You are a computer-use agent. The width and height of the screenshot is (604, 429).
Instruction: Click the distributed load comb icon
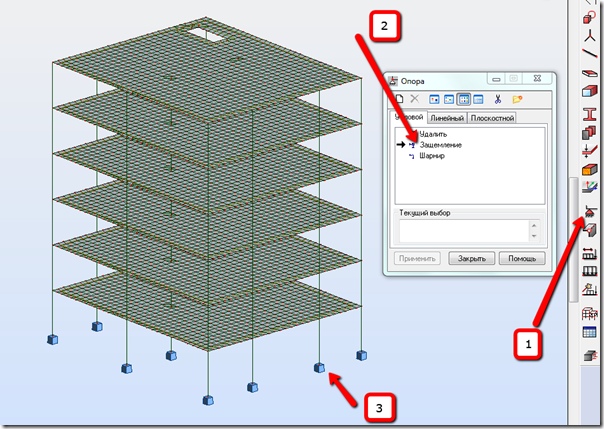coord(589,271)
